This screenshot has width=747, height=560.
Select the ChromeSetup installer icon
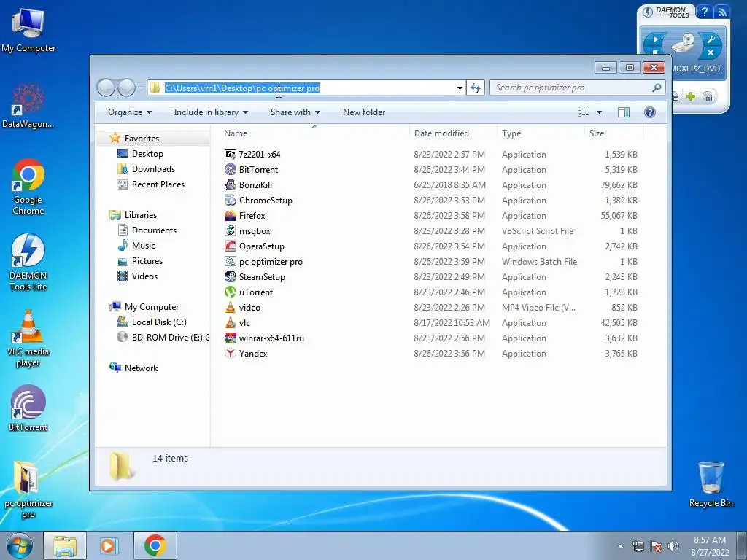(230, 200)
